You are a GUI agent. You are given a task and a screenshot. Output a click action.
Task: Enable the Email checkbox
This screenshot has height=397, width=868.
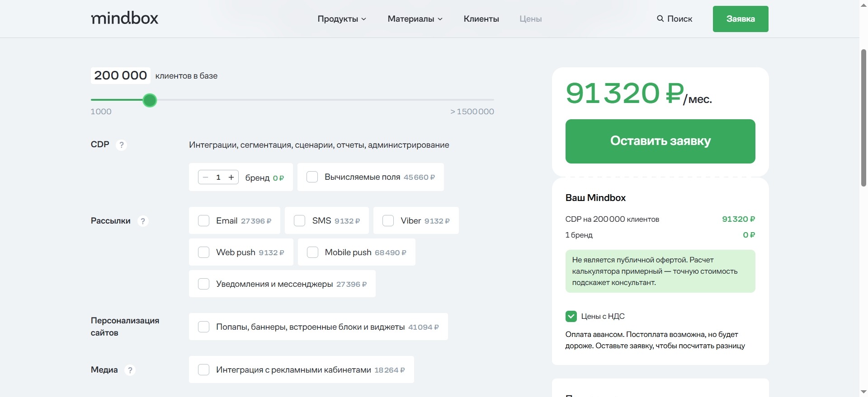coord(204,220)
